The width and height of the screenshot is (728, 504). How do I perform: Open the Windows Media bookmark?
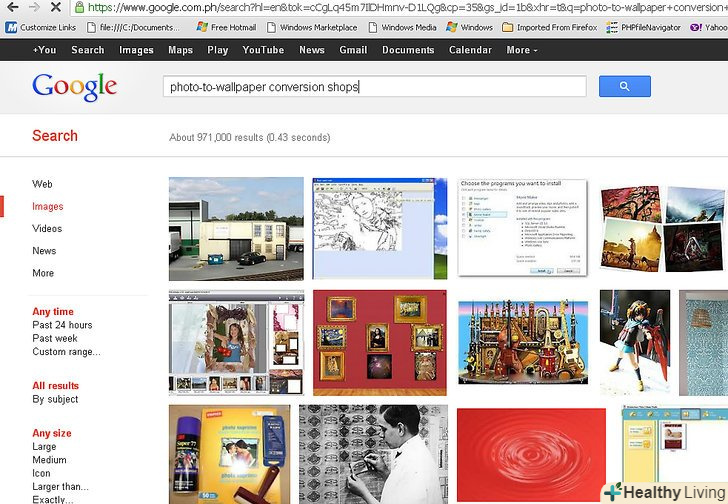click(402, 27)
